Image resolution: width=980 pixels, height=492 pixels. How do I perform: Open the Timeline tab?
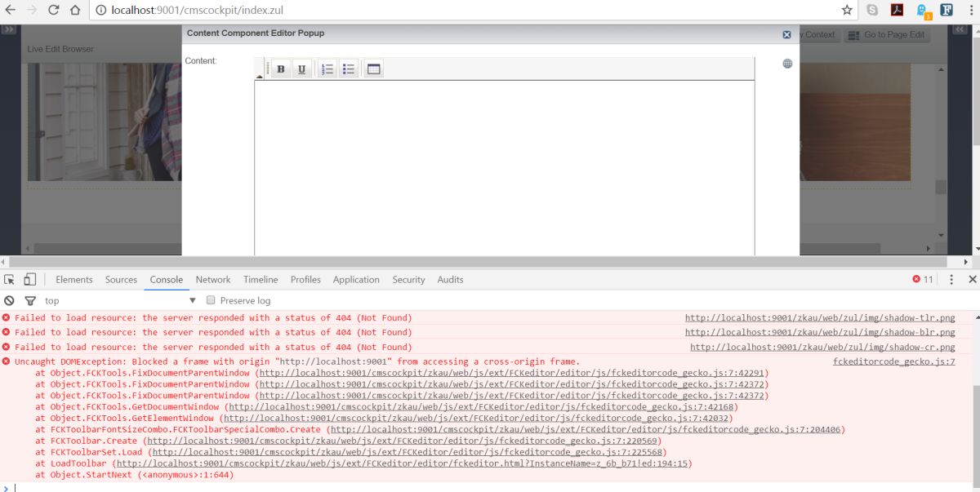[x=261, y=279]
